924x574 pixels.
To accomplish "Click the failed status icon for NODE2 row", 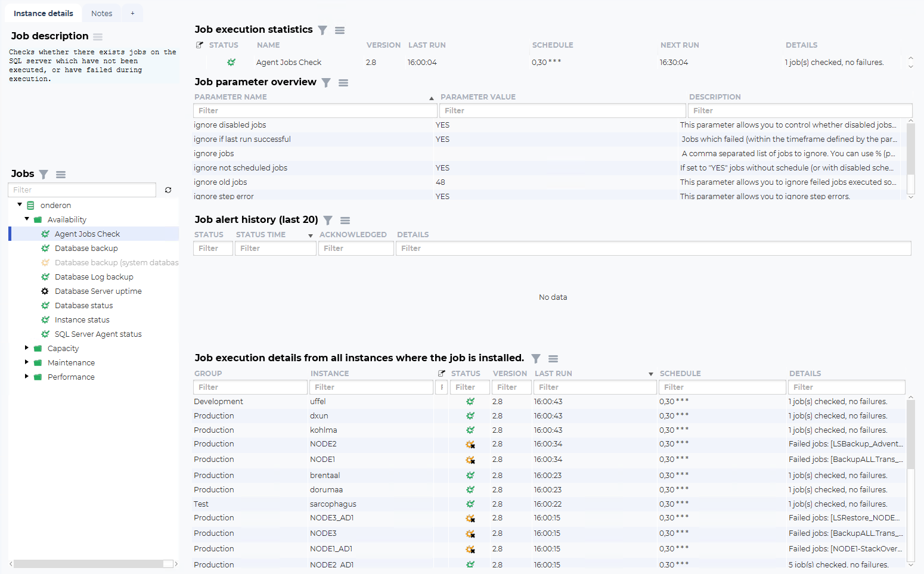I will click(470, 445).
